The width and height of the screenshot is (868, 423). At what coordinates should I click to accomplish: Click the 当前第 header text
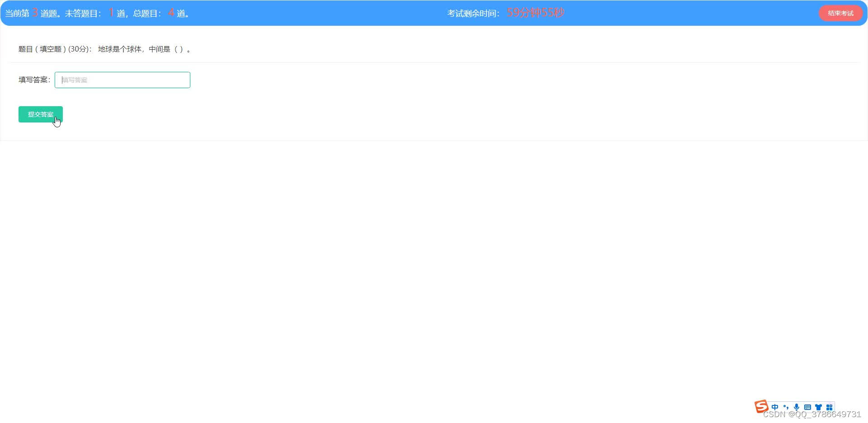point(17,14)
